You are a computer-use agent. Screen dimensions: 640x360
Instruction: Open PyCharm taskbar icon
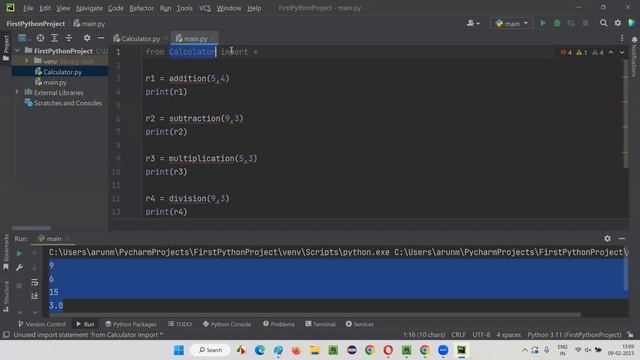point(461,350)
